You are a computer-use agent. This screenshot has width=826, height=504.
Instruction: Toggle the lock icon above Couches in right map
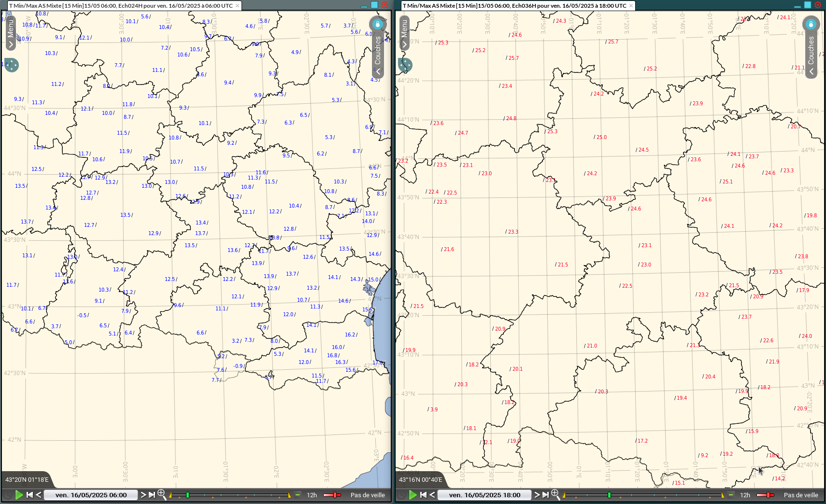click(811, 24)
